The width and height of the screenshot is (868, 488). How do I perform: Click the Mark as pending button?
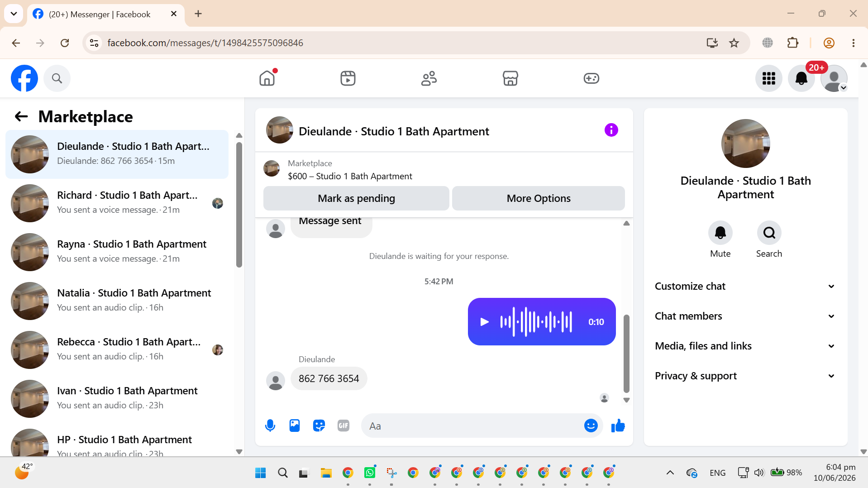pyautogui.click(x=356, y=198)
